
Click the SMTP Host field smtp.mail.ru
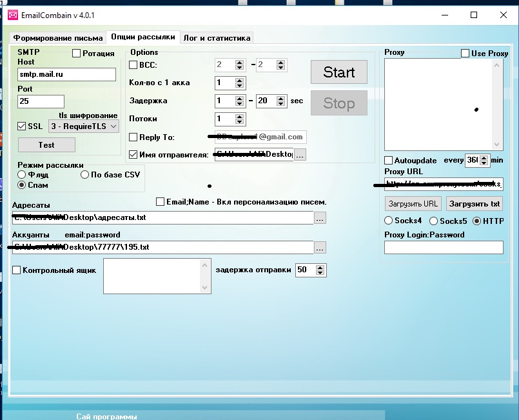coord(66,75)
